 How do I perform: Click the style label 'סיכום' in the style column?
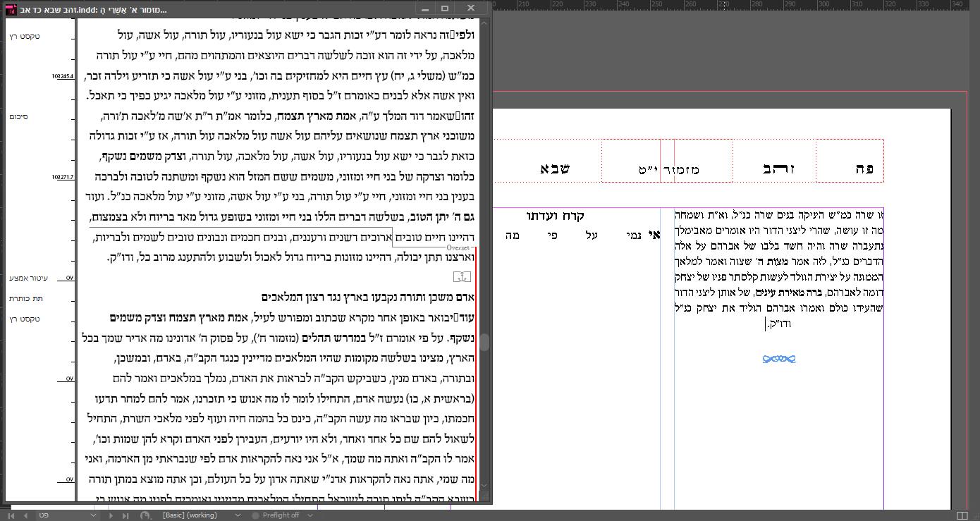coord(19,116)
